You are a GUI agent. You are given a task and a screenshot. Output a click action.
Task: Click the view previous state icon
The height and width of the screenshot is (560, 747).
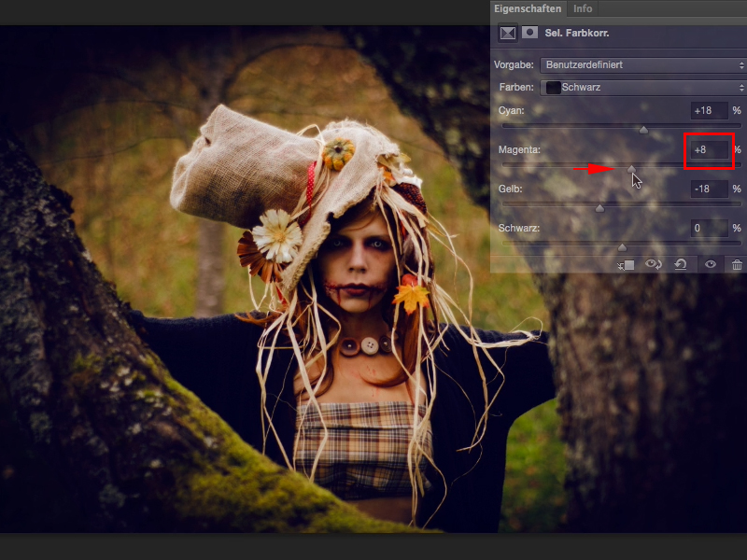653,264
